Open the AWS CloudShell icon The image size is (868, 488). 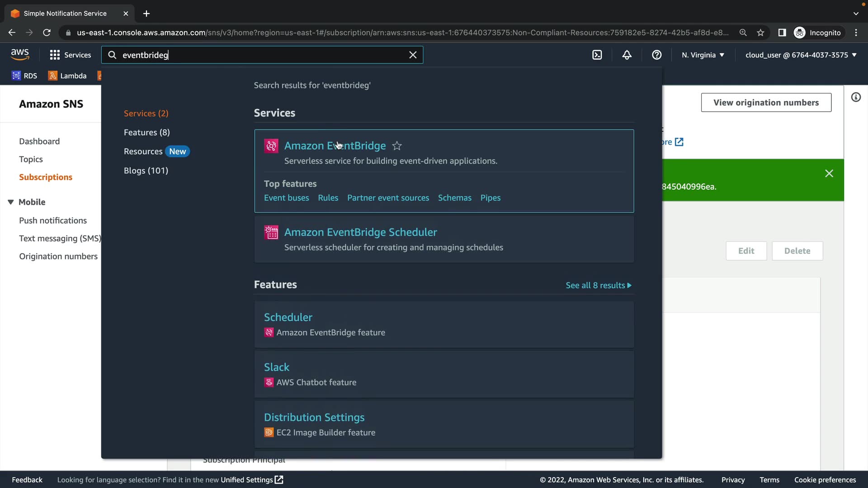tap(597, 55)
